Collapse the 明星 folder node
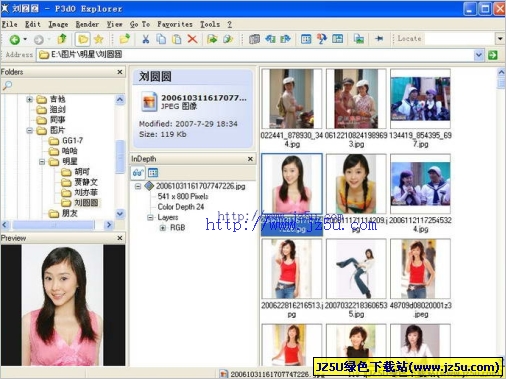The width and height of the screenshot is (506, 379). [x=42, y=162]
